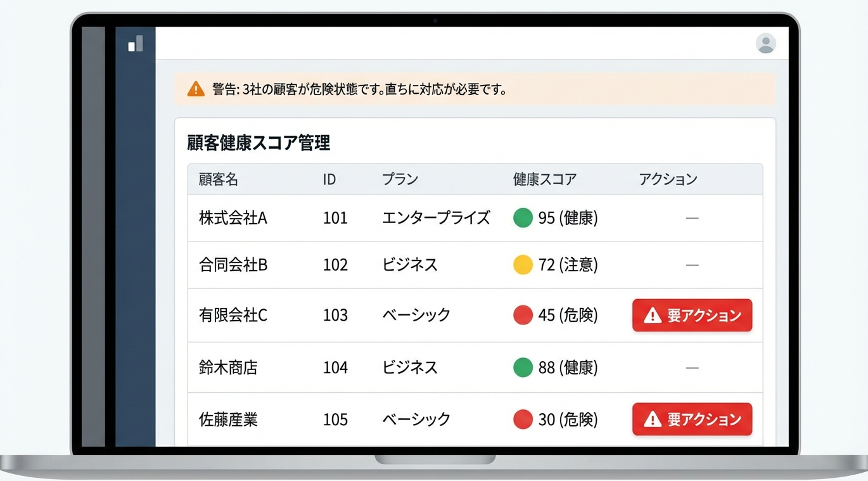Open the user profile avatar
This screenshot has height=481, width=868.
pyautogui.click(x=765, y=43)
